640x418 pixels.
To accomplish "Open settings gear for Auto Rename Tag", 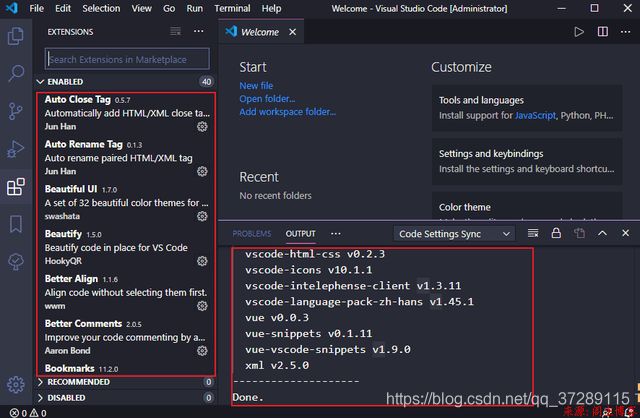I will tap(202, 171).
